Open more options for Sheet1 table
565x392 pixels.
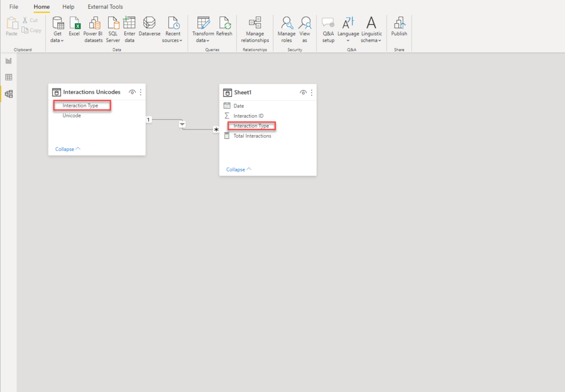point(311,93)
